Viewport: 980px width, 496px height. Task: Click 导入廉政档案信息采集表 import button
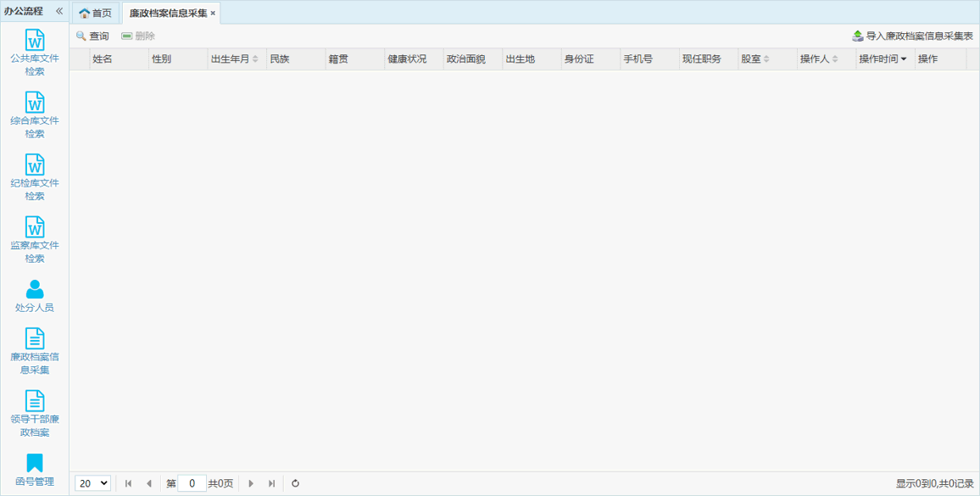tap(912, 36)
